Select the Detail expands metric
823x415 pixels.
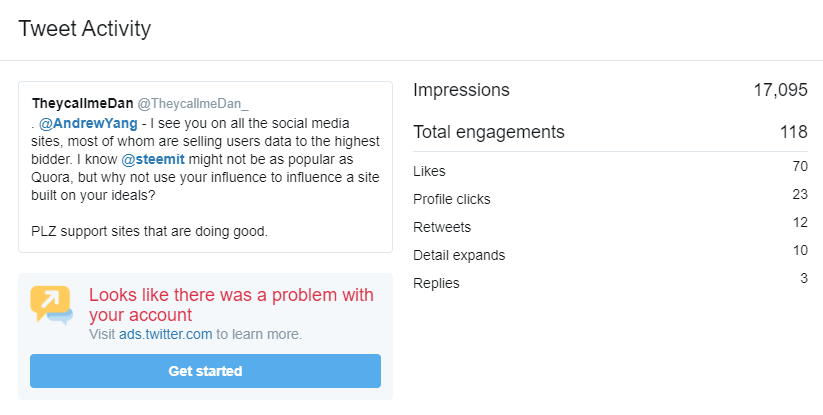point(459,255)
